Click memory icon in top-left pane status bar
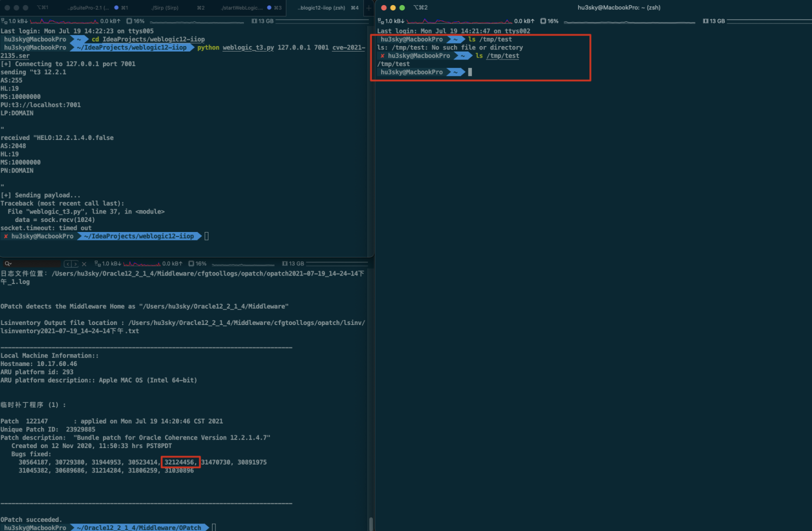The width and height of the screenshot is (812, 531). pos(254,21)
